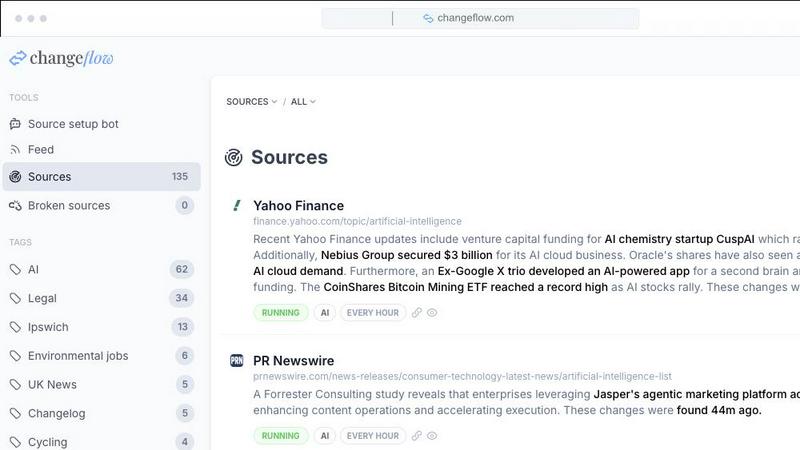Click the tag icon beside Cycling
The width and height of the screenshot is (800, 450).
point(15,442)
